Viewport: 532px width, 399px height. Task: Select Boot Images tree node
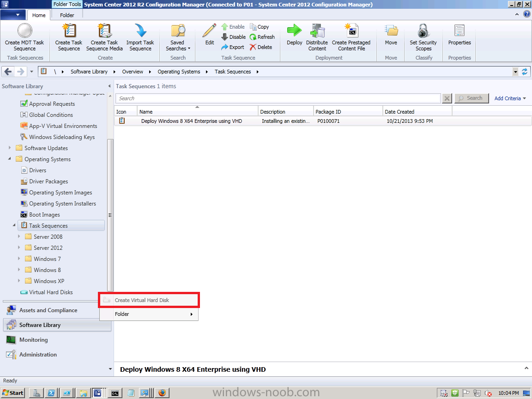tap(44, 215)
